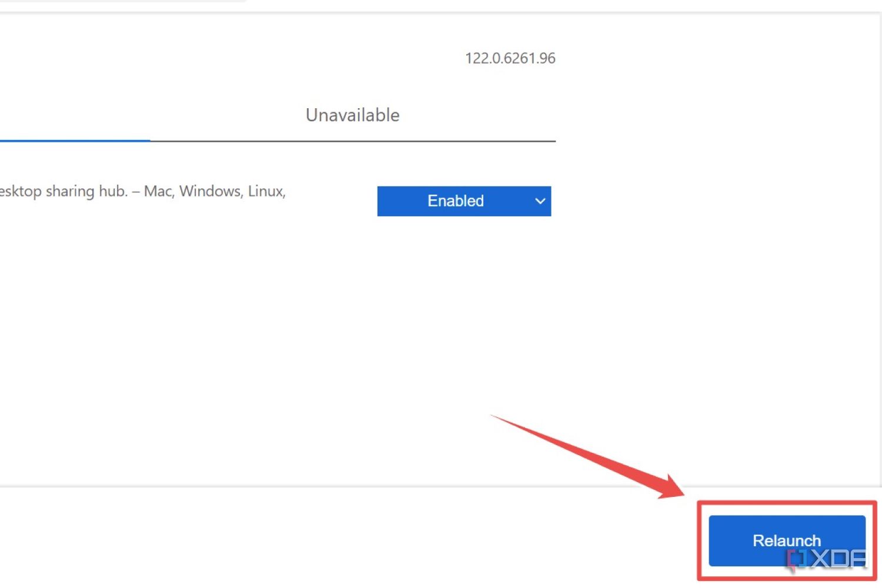Click the desktop sharing hub description text
882x588 pixels.
point(142,192)
